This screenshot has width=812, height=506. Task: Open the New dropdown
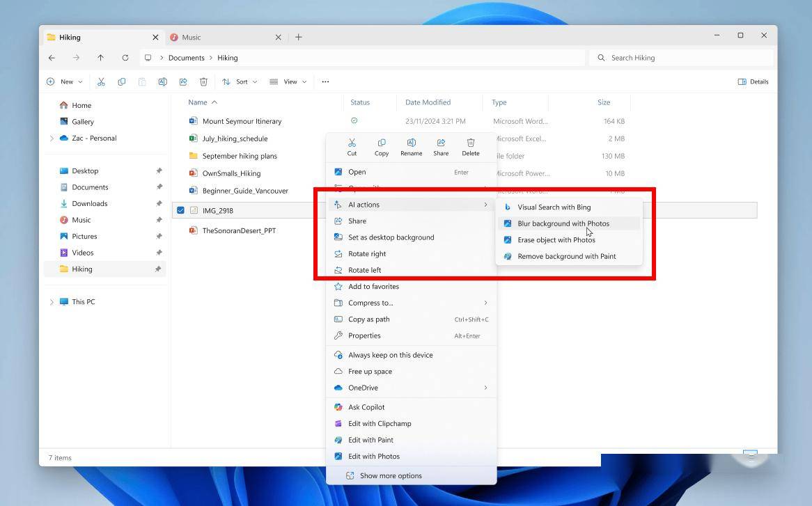pyautogui.click(x=65, y=81)
